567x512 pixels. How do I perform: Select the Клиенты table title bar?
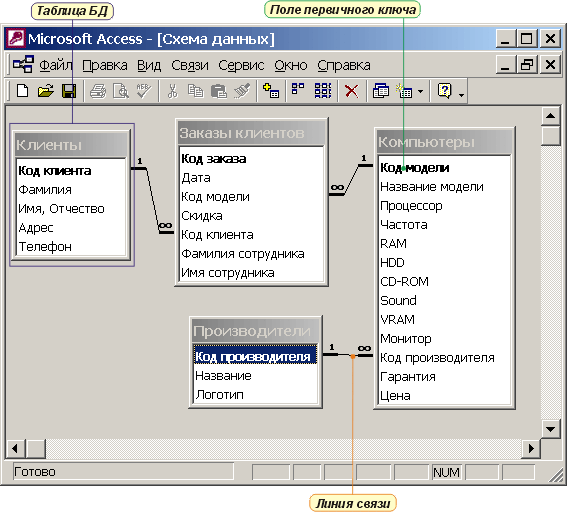click(x=71, y=145)
